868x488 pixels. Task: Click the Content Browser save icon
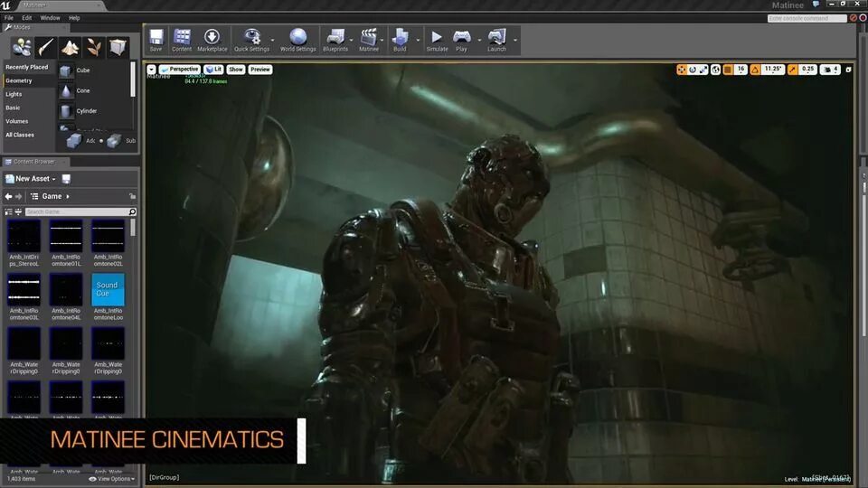tap(66, 179)
